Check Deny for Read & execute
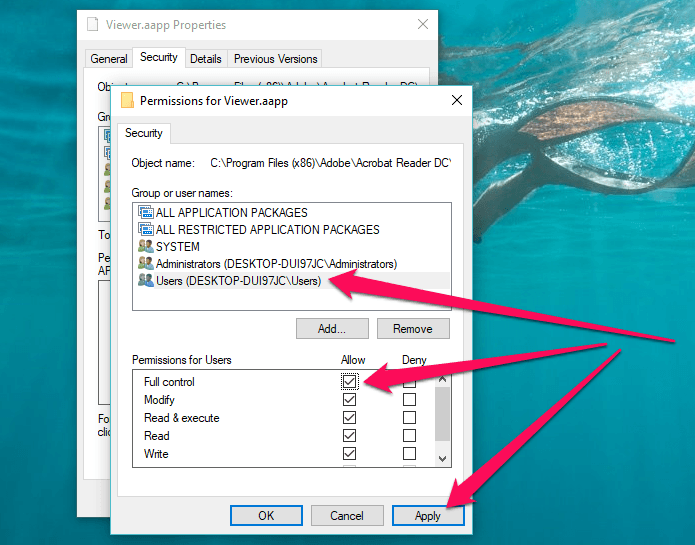 (x=409, y=417)
